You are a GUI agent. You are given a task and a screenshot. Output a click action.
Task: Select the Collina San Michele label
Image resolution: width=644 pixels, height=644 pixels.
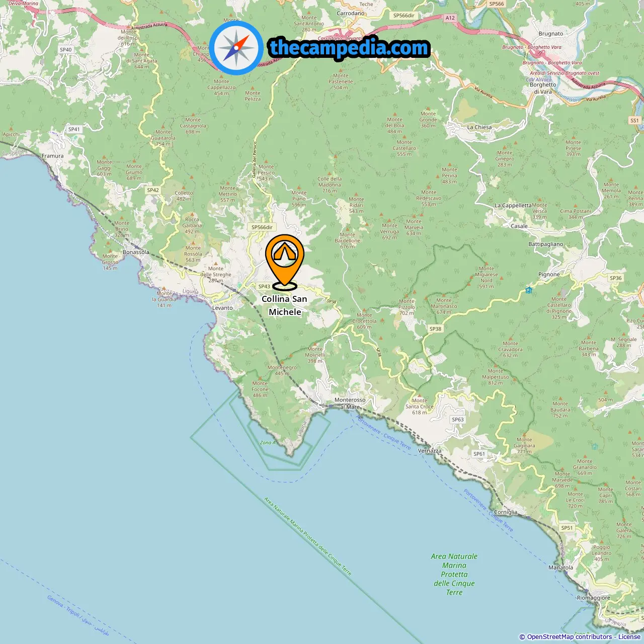click(x=284, y=305)
